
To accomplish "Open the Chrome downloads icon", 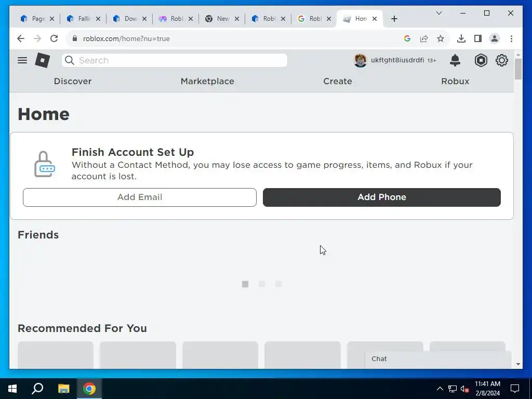I will (x=461, y=38).
